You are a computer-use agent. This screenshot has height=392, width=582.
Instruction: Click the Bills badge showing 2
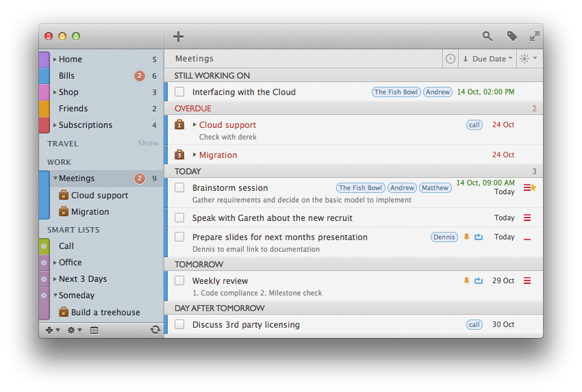140,76
